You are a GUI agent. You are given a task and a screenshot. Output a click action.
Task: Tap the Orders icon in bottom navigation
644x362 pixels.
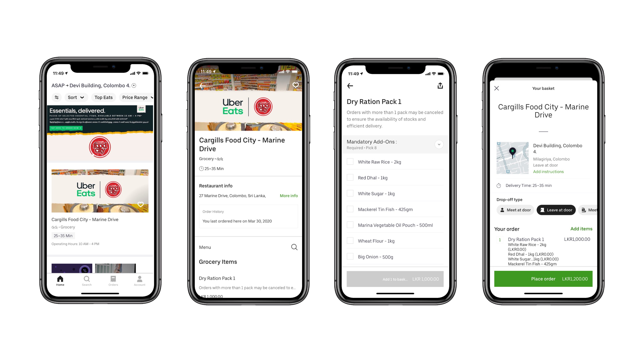click(113, 282)
